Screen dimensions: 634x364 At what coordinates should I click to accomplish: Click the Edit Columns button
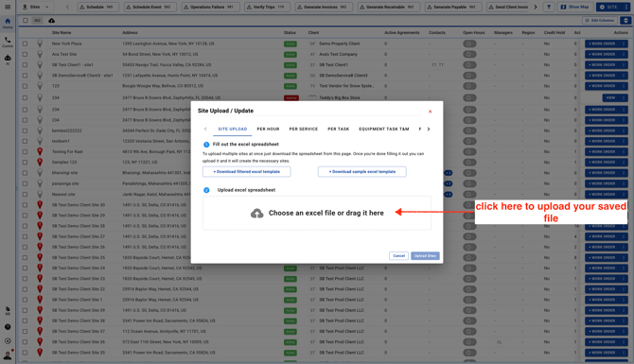[600, 20]
